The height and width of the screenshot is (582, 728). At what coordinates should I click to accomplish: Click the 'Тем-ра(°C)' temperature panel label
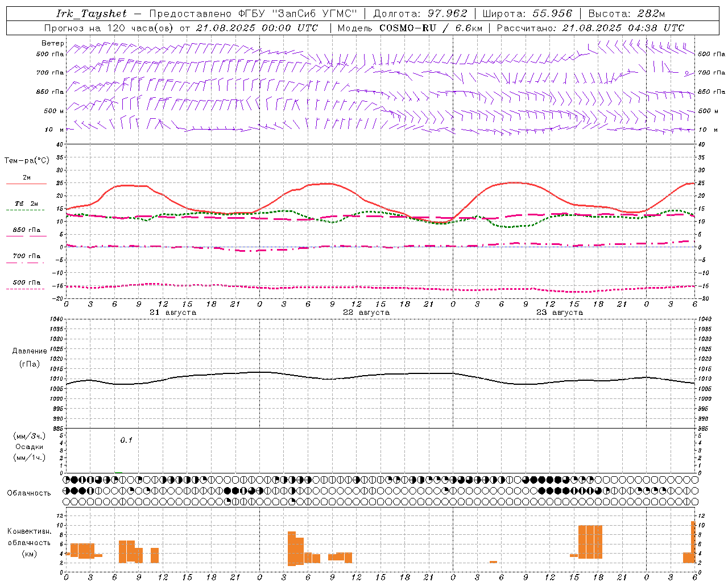point(27,161)
